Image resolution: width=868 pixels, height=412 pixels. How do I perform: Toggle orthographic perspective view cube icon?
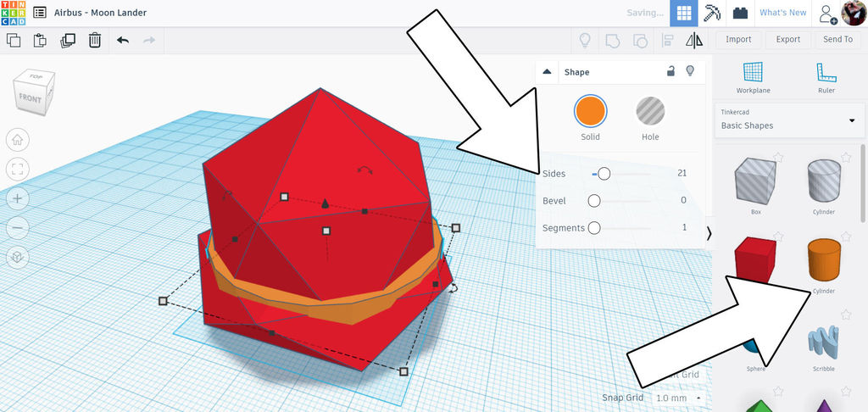[17, 258]
